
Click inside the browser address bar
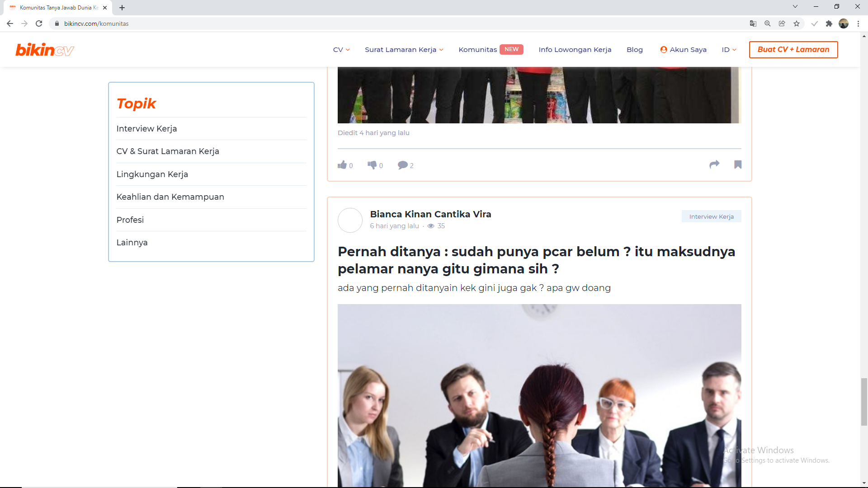click(x=181, y=23)
